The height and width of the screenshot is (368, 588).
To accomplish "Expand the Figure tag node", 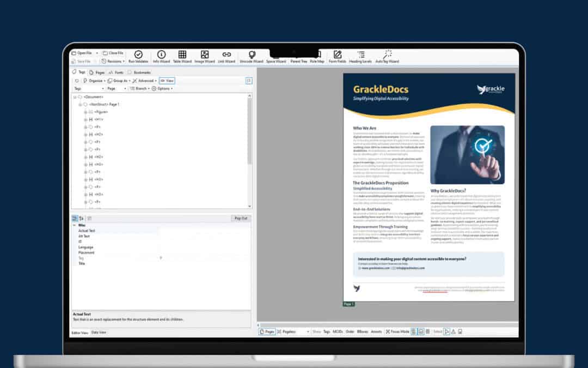I will point(85,112).
